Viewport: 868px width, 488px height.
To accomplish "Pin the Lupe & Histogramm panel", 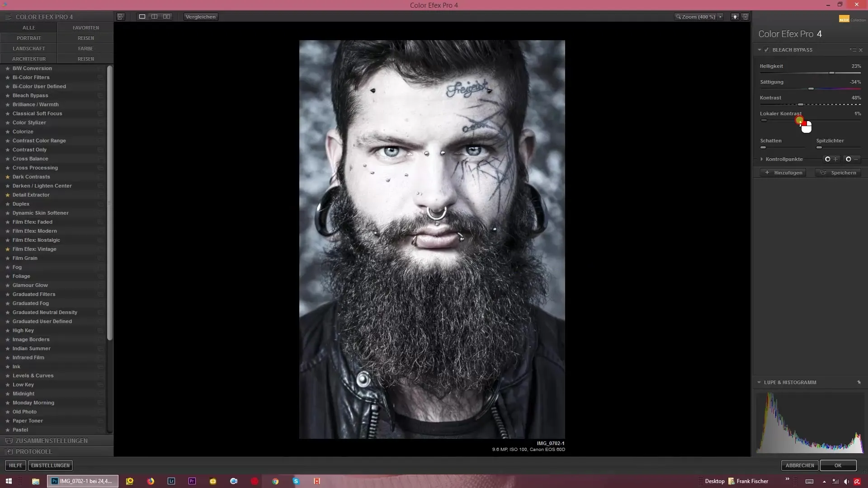I will tap(859, 382).
